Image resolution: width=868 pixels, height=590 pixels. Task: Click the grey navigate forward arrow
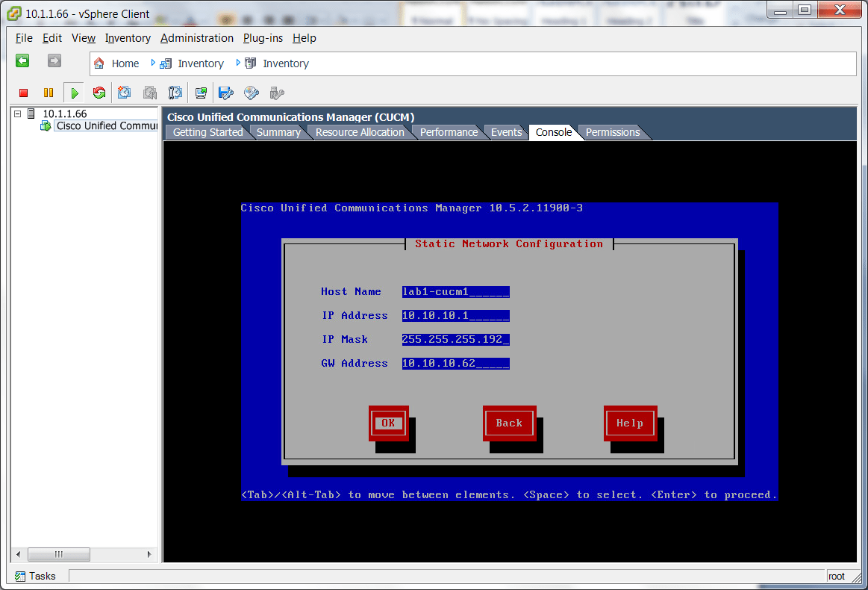pos(54,61)
